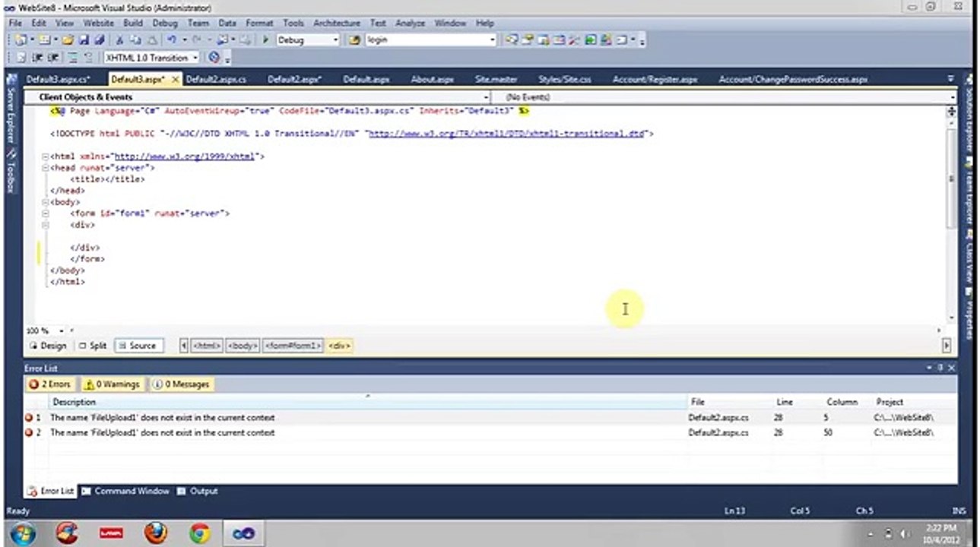
Task: Switch to the Styles/Site.css tab
Action: coord(565,79)
